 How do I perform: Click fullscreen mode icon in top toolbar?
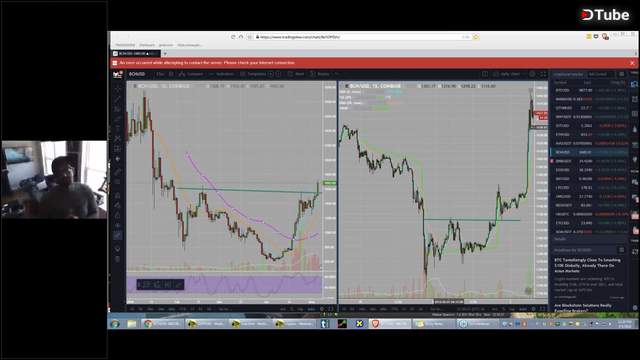(543, 74)
